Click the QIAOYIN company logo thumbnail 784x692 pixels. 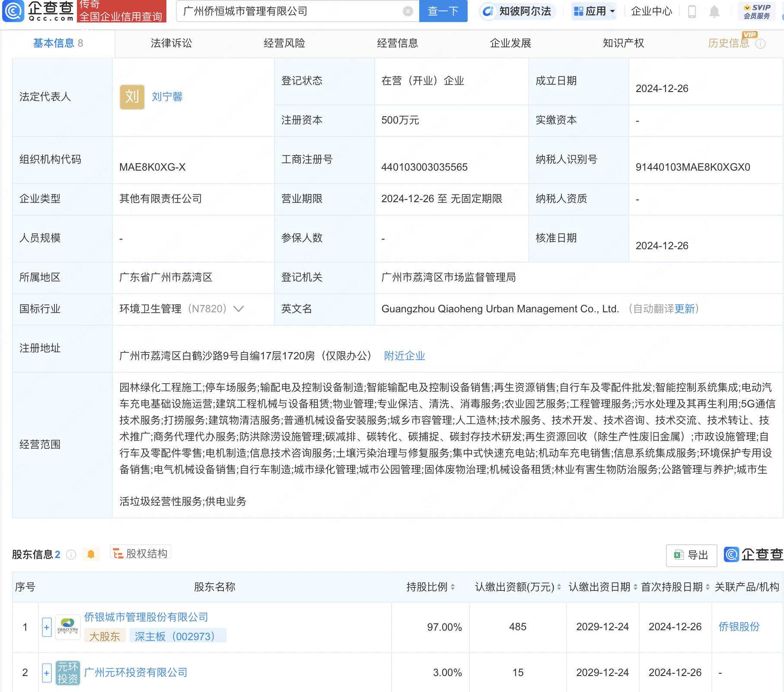[68, 627]
